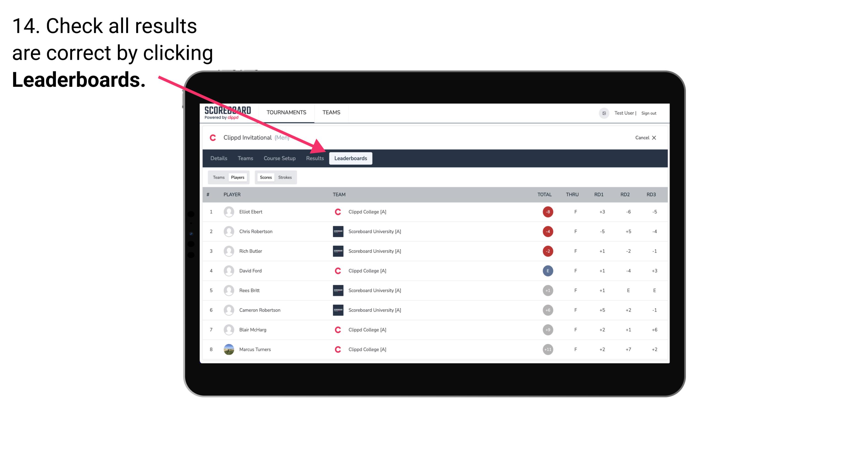Viewport: 868px width, 467px height.
Task: Open the Tournaments navigation menu item
Action: pos(286,112)
